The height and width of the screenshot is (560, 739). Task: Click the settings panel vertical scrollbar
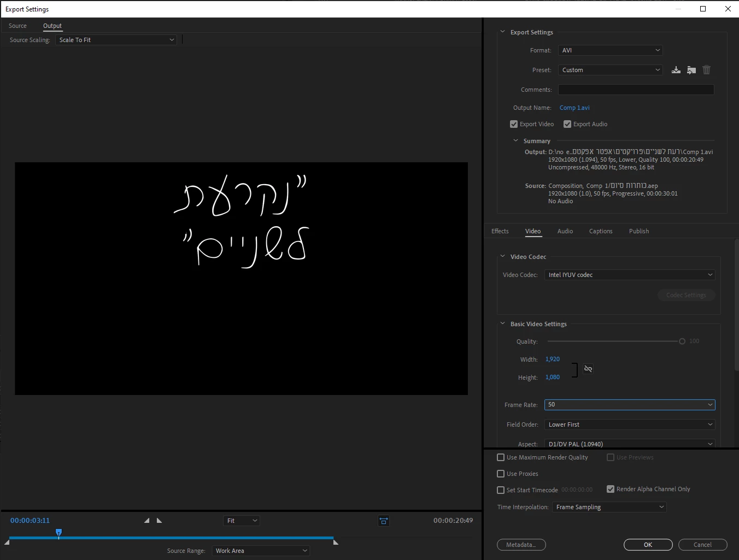pos(737,306)
